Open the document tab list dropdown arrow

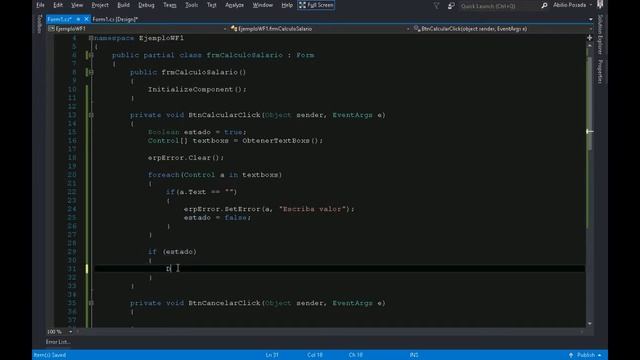(x=591, y=19)
